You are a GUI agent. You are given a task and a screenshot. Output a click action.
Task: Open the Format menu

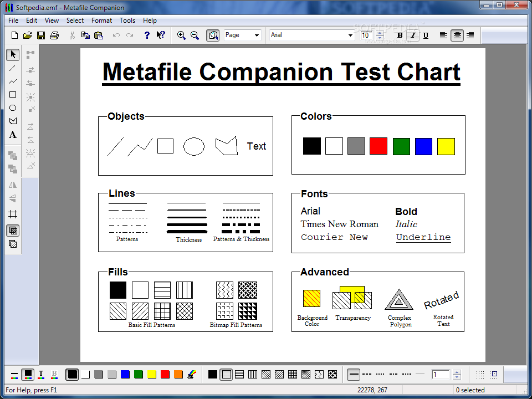click(101, 21)
